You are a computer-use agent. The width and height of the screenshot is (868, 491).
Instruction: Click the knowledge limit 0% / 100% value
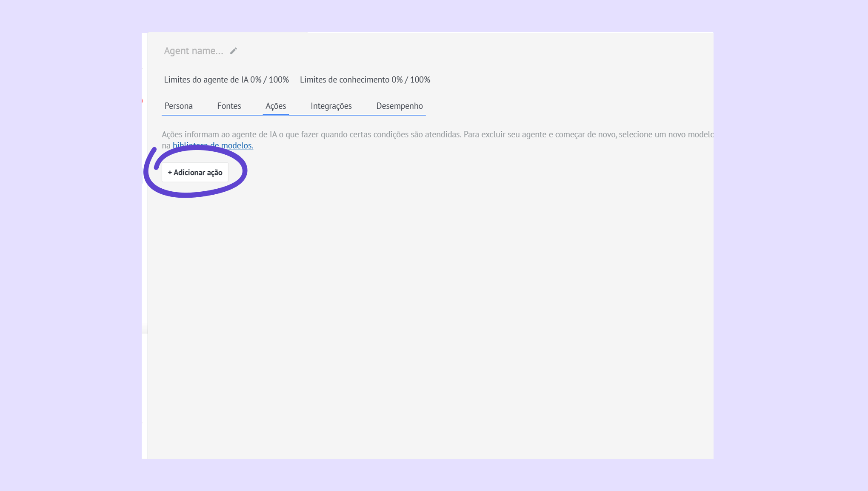(411, 80)
